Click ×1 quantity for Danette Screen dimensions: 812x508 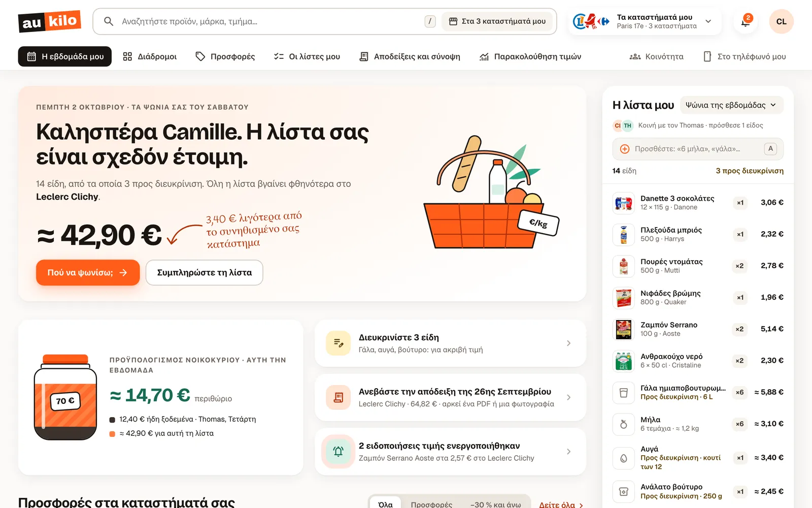point(740,203)
